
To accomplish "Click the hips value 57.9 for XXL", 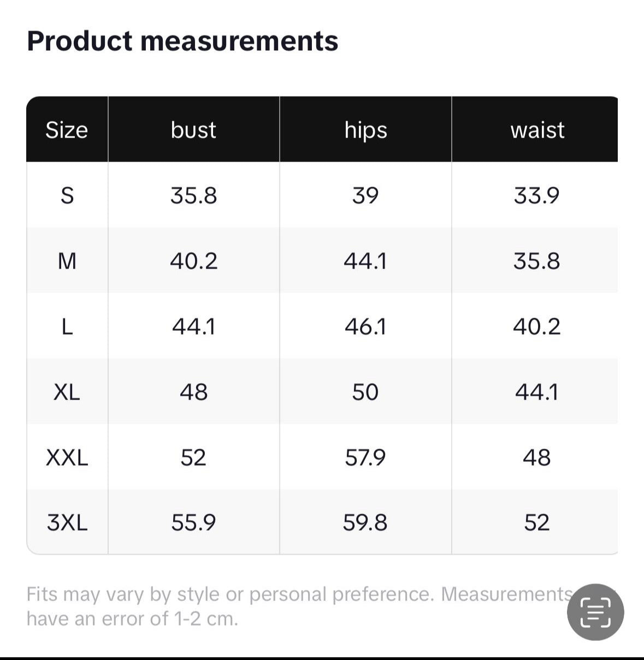I will click(x=365, y=457).
